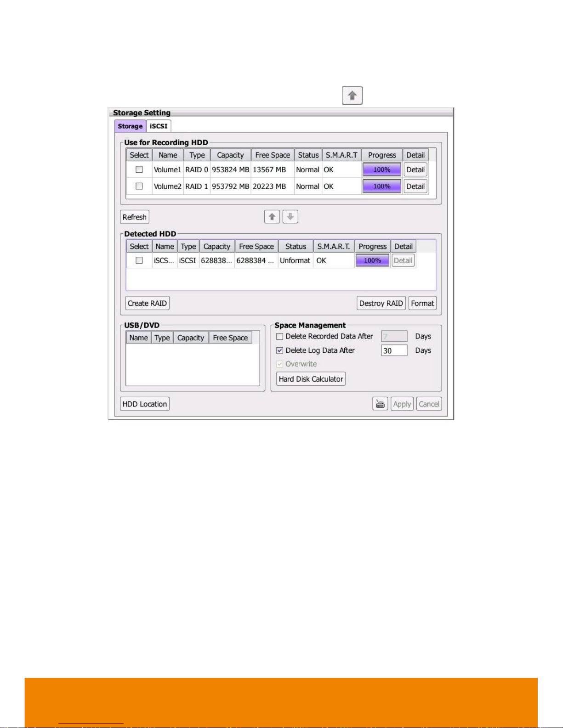The width and height of the screenshot is (563, 728).
Task: Switch to the iSCSI tab
Action: tap(159, 126)
